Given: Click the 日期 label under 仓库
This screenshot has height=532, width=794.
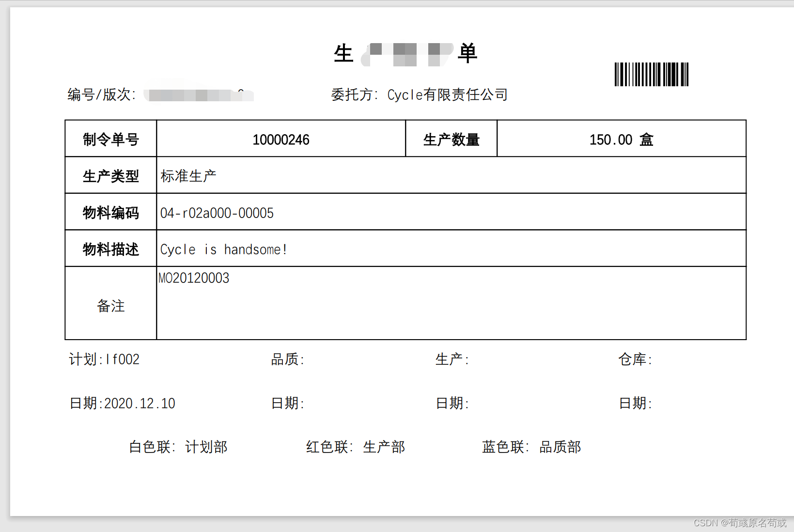Looking at the screenshot, I should 635,403.
